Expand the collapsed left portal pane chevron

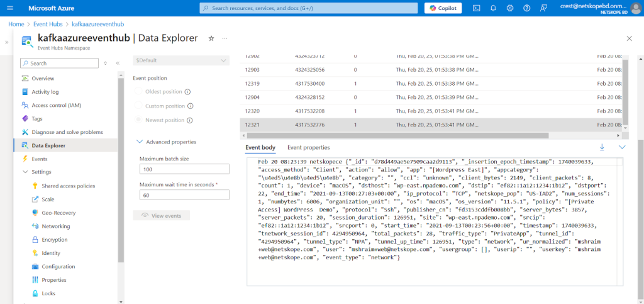[6, 42]
